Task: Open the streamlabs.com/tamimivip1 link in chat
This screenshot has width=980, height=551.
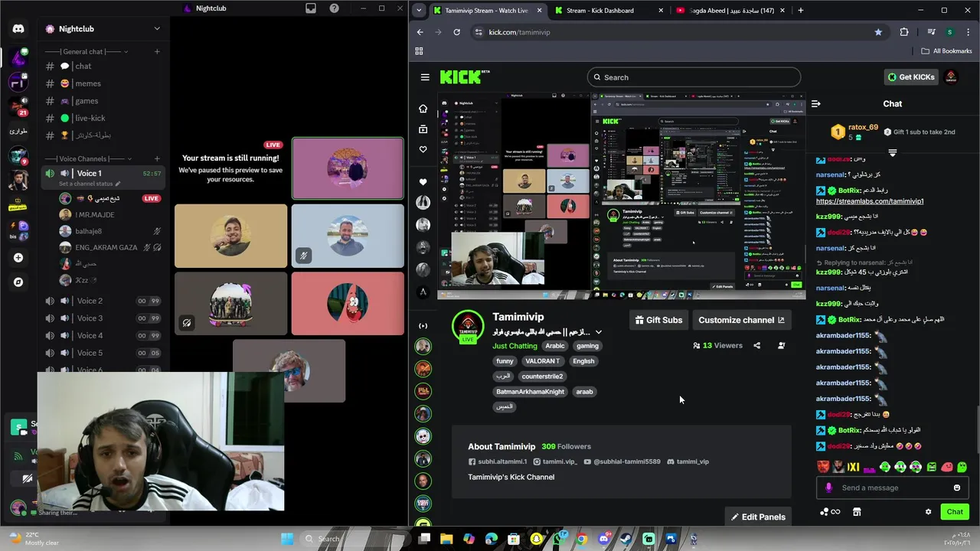Action: coord(870,201)
